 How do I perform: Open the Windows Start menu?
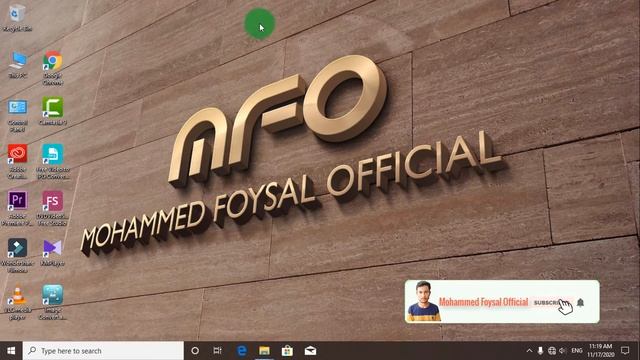(x=11, y=351)
